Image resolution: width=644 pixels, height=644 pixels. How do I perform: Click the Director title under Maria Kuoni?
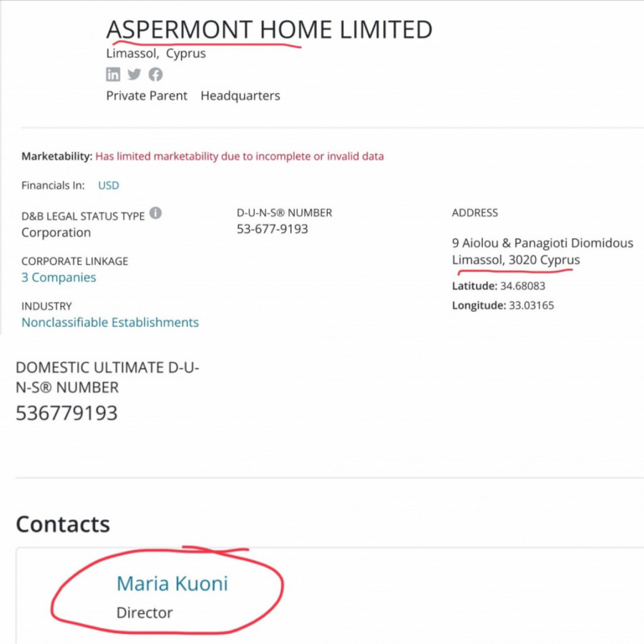(145, 613)
